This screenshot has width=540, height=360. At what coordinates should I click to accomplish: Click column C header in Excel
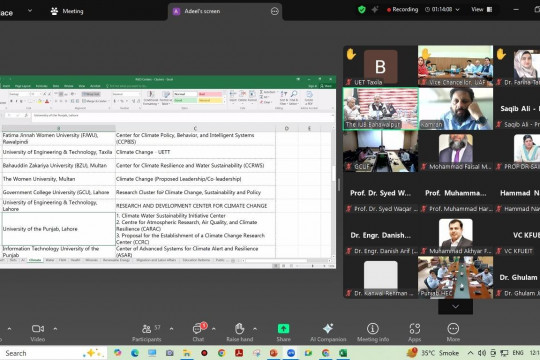tap(195, 128)
